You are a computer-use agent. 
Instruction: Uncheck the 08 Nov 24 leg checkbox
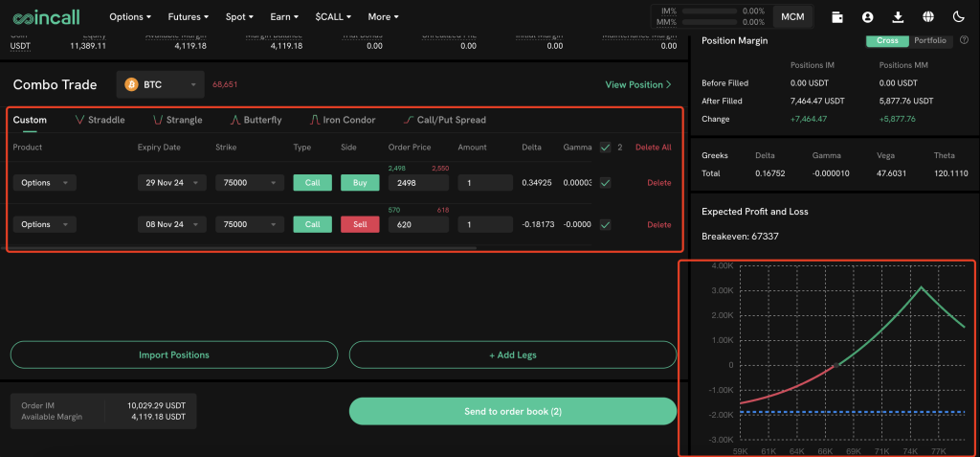click(605, 224)
